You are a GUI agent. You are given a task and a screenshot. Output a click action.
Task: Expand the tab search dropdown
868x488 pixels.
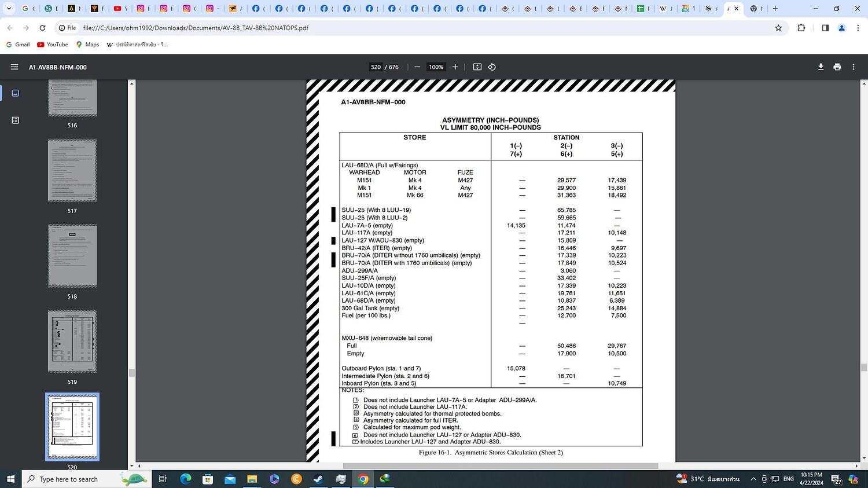tap(9, 9)
